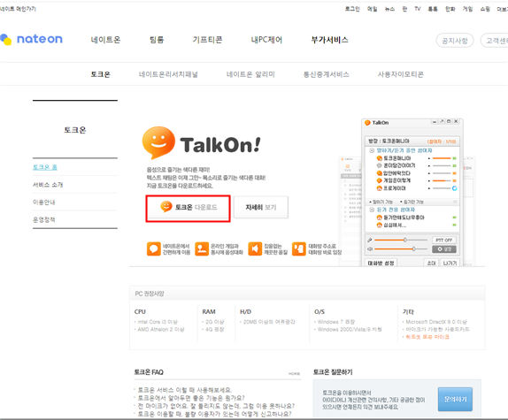Open 네이트온 main menu
This screenshot has height=420, width=508.
pyautogui.click(x=105, y=40)
